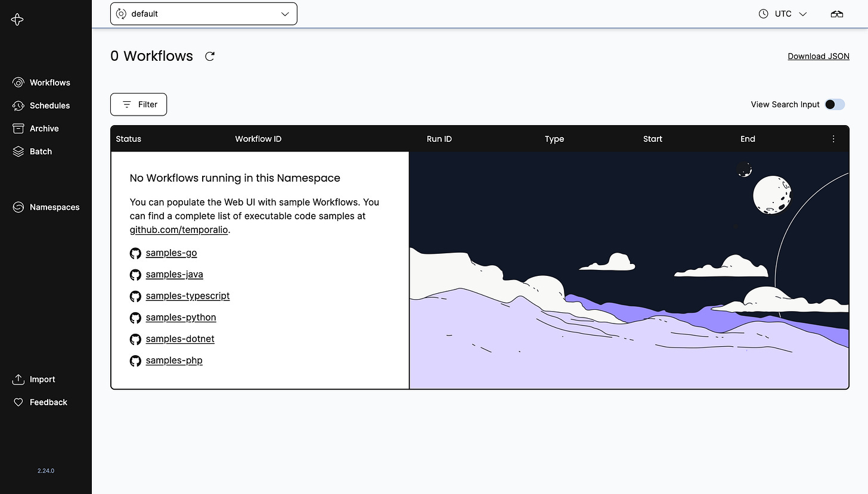
Task: Click the samples-go GitHub octocat icon
Action: tap(135, 253)
